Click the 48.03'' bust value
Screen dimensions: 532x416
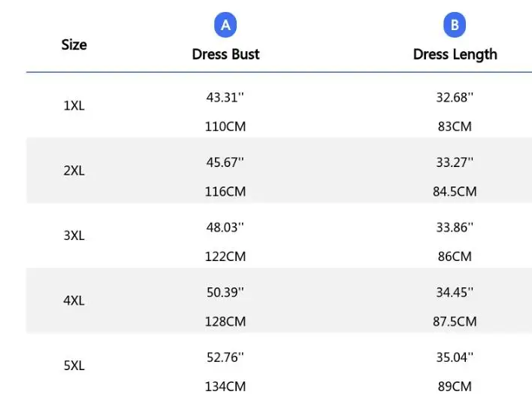point(225,227)
